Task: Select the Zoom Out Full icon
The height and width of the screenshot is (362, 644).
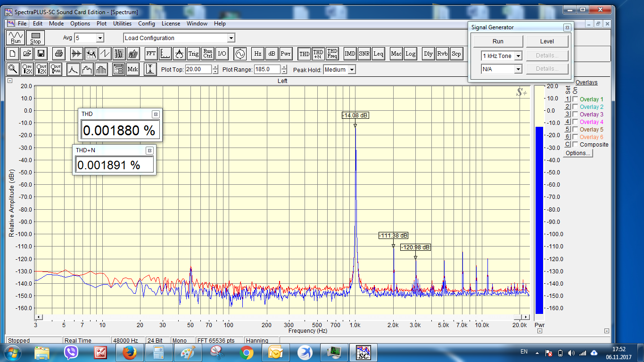Action: pos(56,69)
